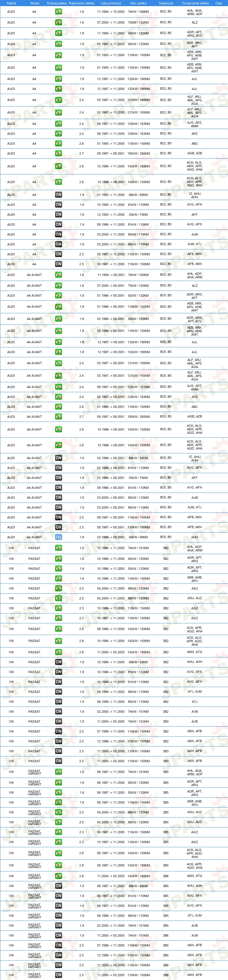Click the Opis column header
The height and width of the screenshot is (980, 228).
tap(218, 3)
